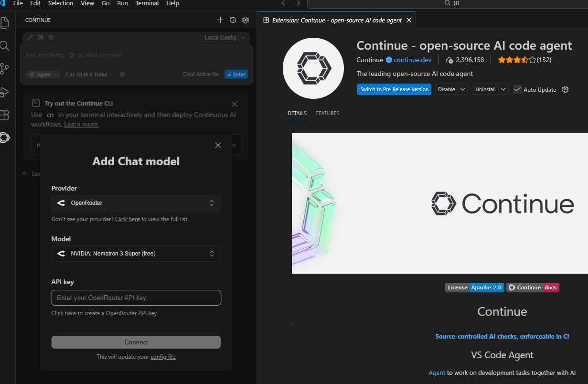The image size is (588, 384).
Task: Open the config file link
Action: (x=163, y=357)
